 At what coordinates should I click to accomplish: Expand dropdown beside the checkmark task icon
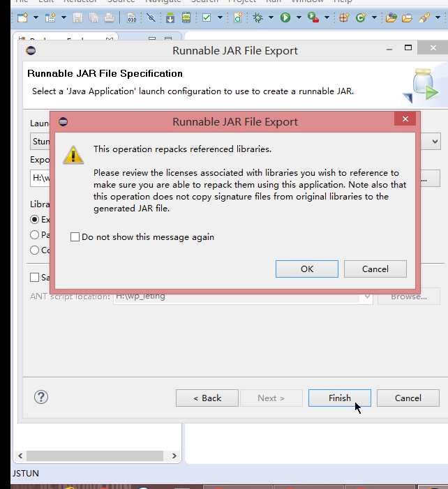tap(220, 17)
